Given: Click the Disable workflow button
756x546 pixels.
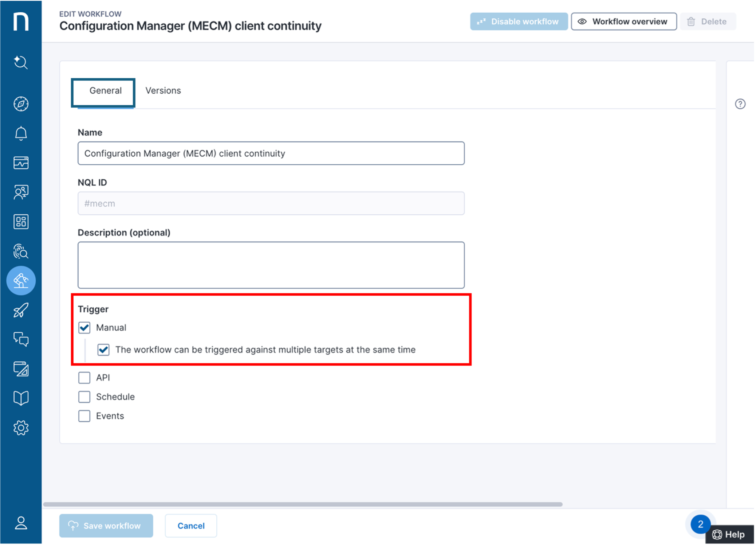Looking at the screenshot, I should pos(519,21).
